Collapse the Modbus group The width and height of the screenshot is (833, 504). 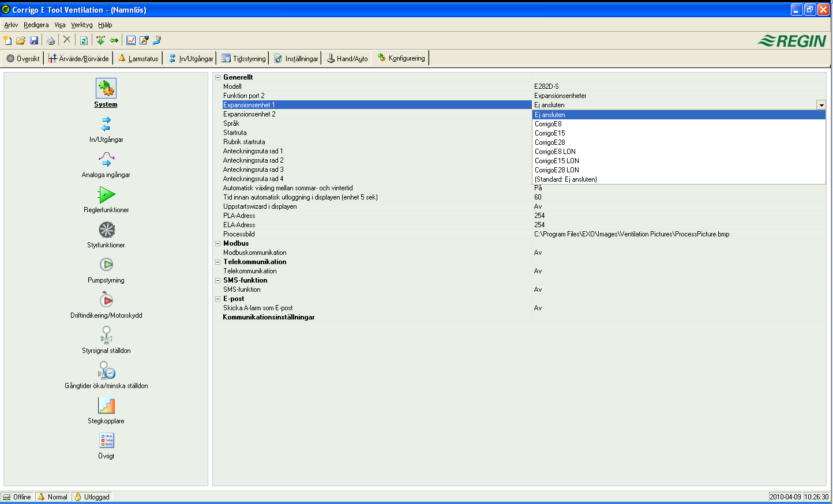click(x=218, y=243)
